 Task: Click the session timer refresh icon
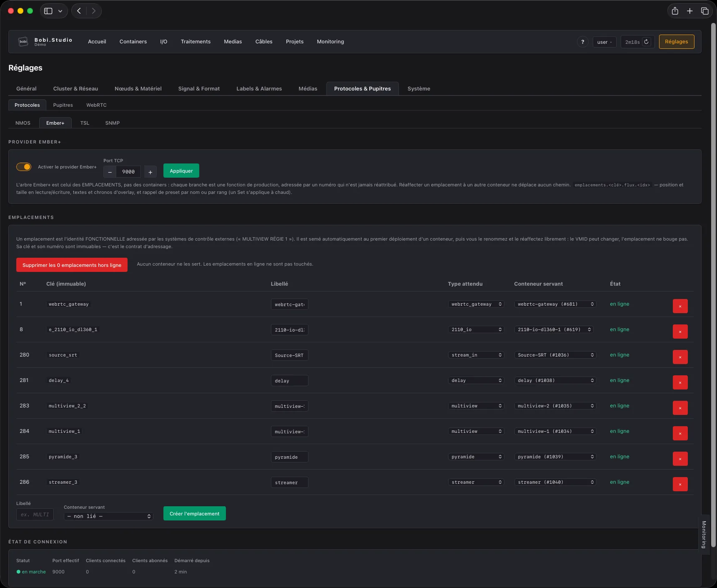pyautogui.click(x=646, y=42)
